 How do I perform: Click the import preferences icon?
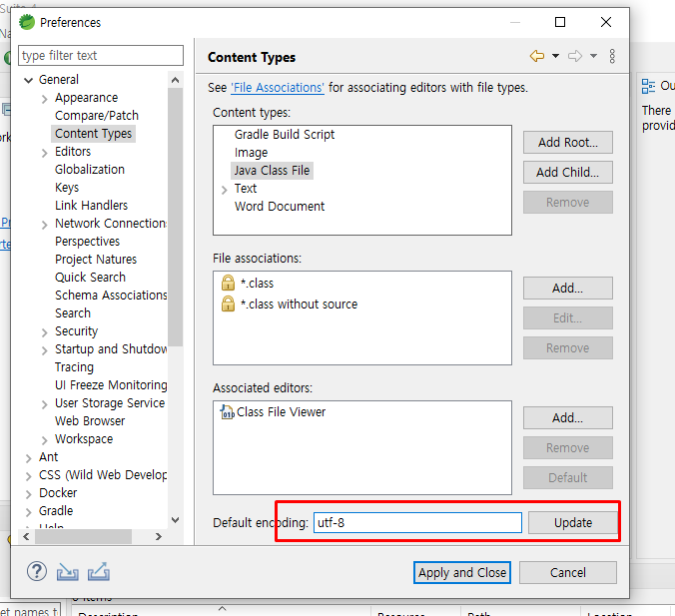point(68,572)
